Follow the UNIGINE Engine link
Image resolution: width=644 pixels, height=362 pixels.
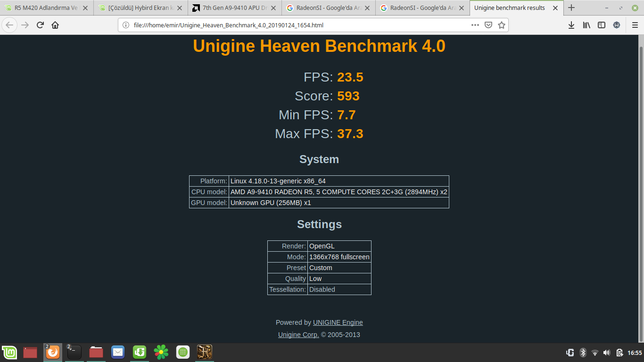[x=338, y=322]
